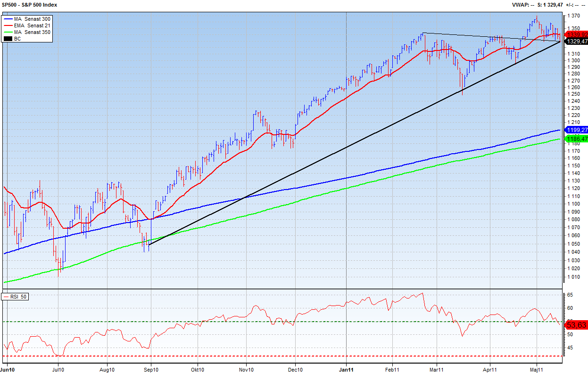Click the Jun10 label on the time axis
This screenshot has height=373, width=588.
click(8, 369)
